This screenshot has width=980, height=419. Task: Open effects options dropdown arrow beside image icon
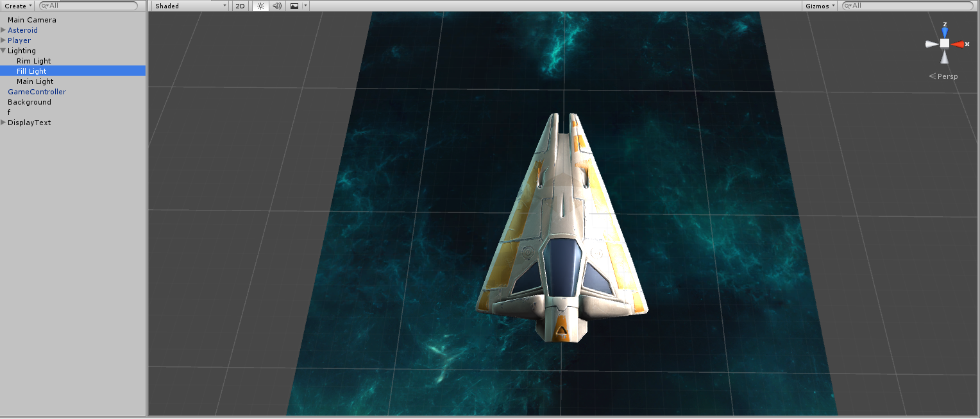(305, 6)
